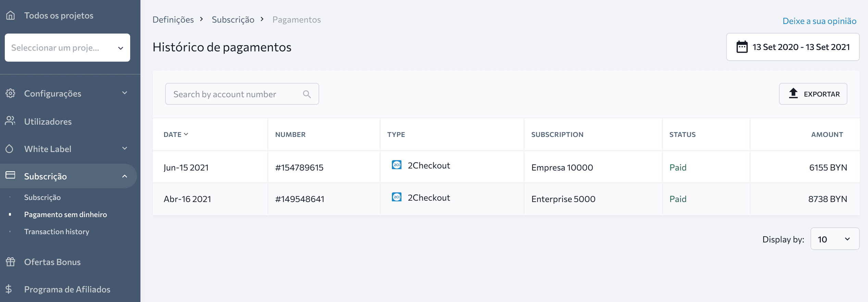This screenshot has width=868, height=302.
Task: Open Programa de Afiliados menu item
Action: (x=67, y=289)
